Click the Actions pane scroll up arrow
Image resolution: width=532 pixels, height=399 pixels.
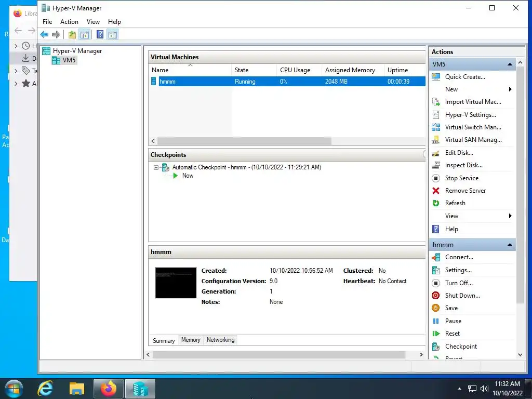point(520,63)
